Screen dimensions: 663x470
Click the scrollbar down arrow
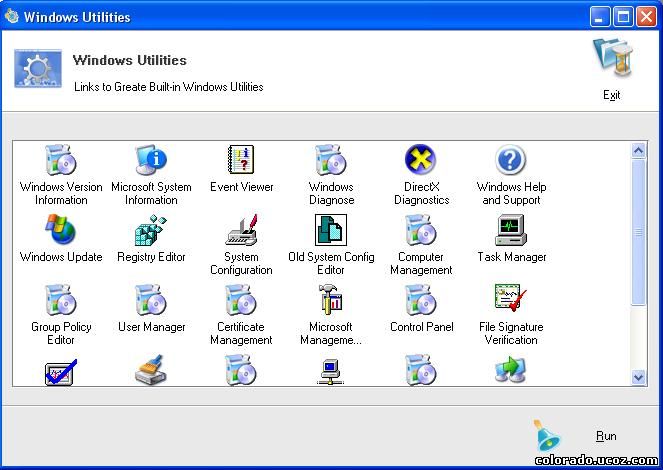click(638, 377)
